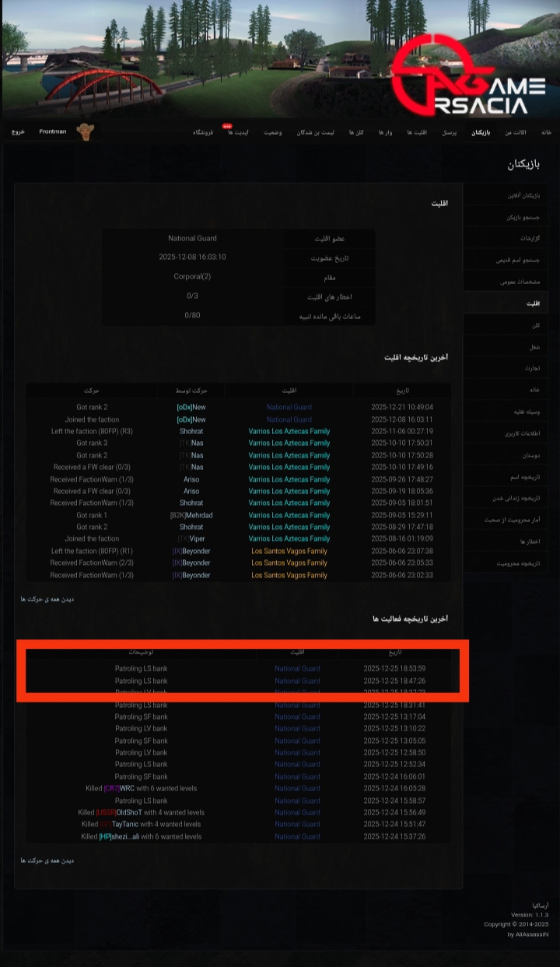Screen dimensions: 560x967
Task: Click the red 'new' badge on آپدیت ها
Action: (227, 125)
